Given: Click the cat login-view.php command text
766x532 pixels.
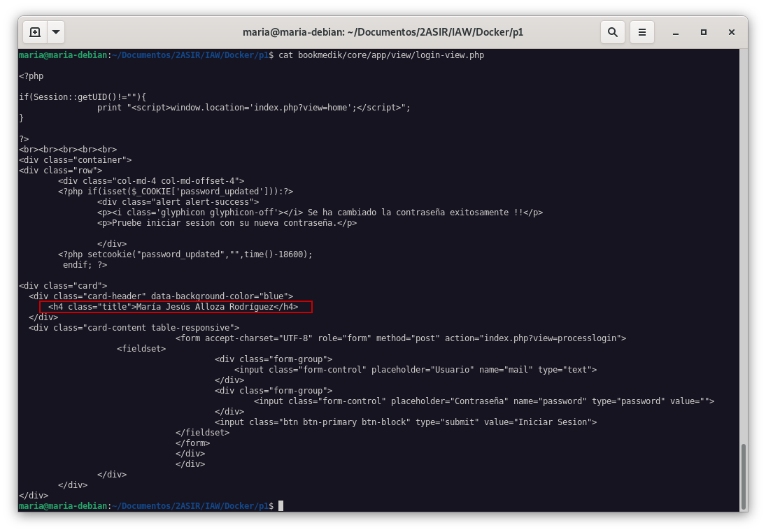Looking at the screenshot, I should 381,55.
